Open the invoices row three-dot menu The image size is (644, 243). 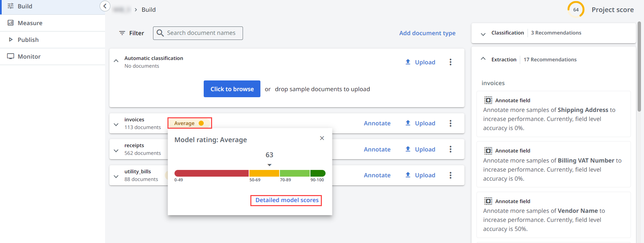point(450,123)
